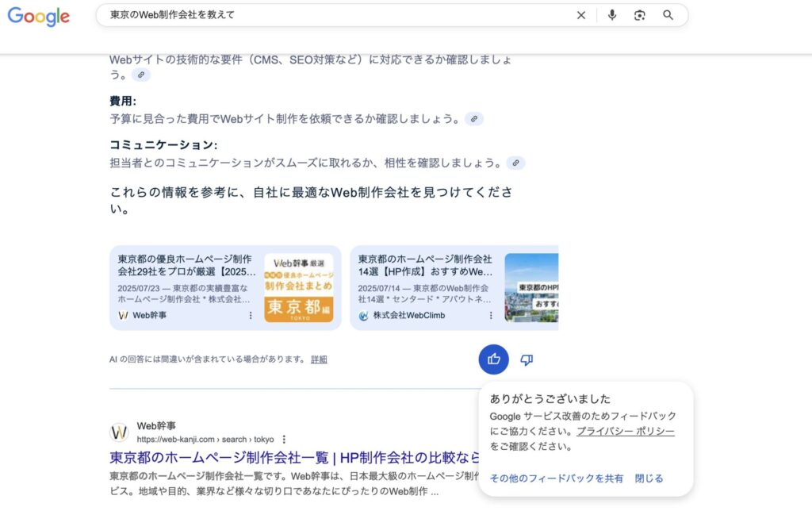Viewport: 812px width, 511px height.
Task: Click citation icon after コミュニケーション text
Action: tap(515, 163)
